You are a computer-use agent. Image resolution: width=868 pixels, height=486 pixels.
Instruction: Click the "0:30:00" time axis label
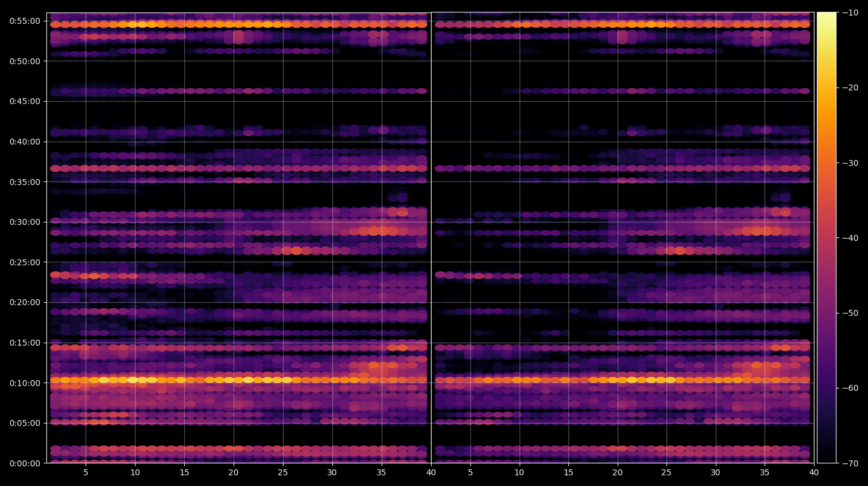pyautogui.click(x=25, y=222)
